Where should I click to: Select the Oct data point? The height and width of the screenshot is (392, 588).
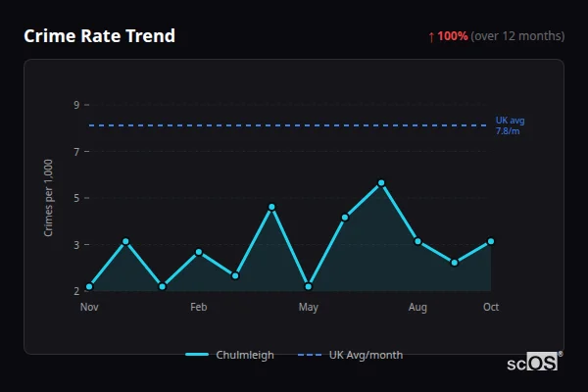tap(491, 241)
